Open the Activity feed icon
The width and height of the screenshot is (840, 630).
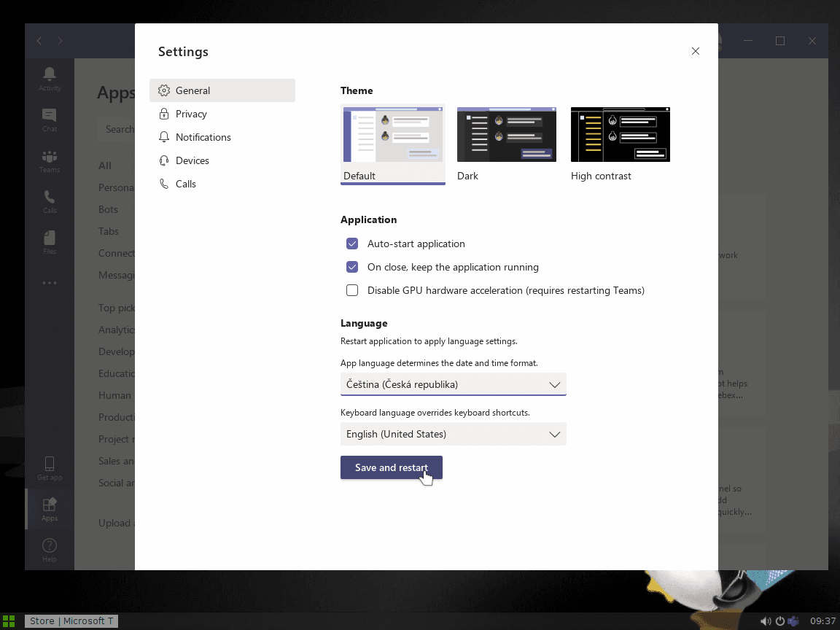[49, 78]
